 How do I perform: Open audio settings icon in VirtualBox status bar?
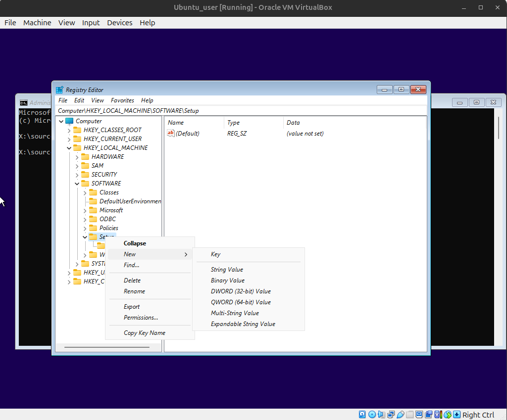pos(381,415)
